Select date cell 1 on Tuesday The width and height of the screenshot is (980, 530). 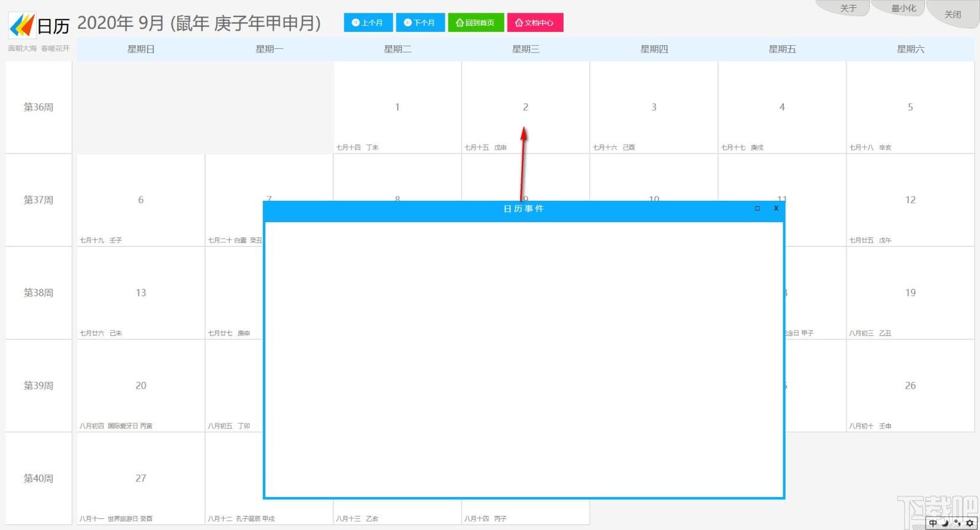click(398, 107)
